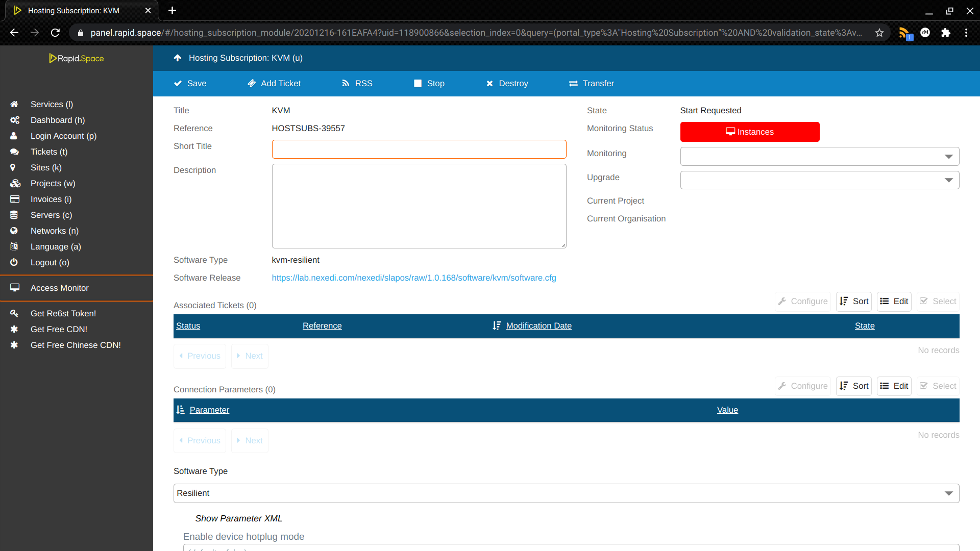Click Transfer in the action bar

[x=591, y=84]
